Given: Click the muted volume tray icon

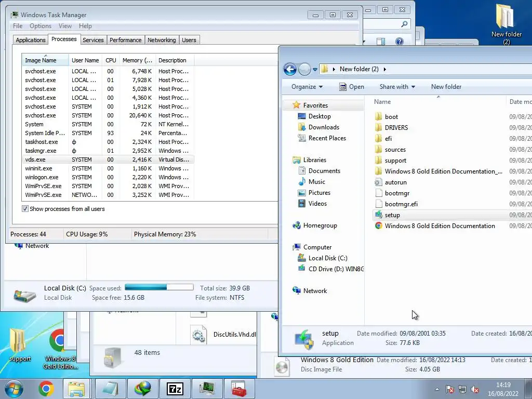Looking at the screenshot, I should click(x=475, y=389).
